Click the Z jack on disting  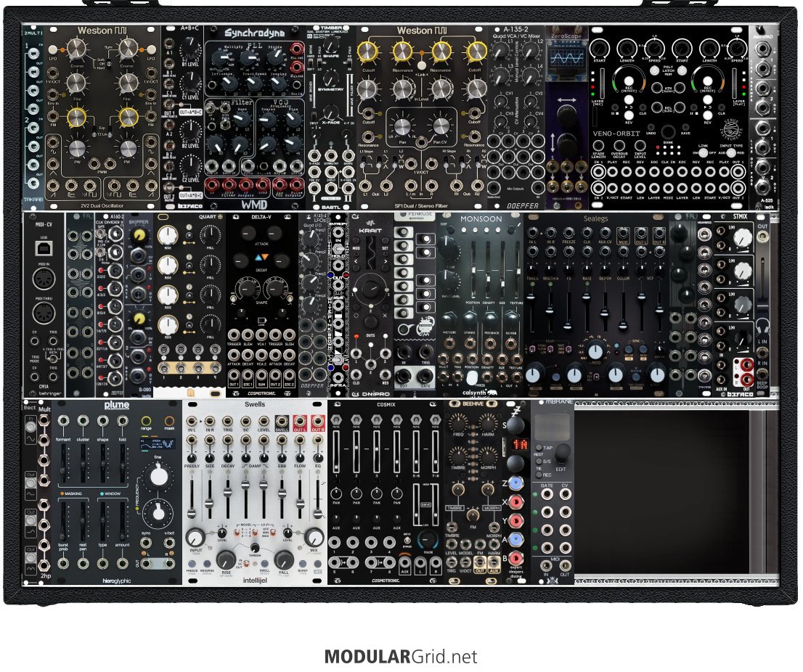coord(515,483)
